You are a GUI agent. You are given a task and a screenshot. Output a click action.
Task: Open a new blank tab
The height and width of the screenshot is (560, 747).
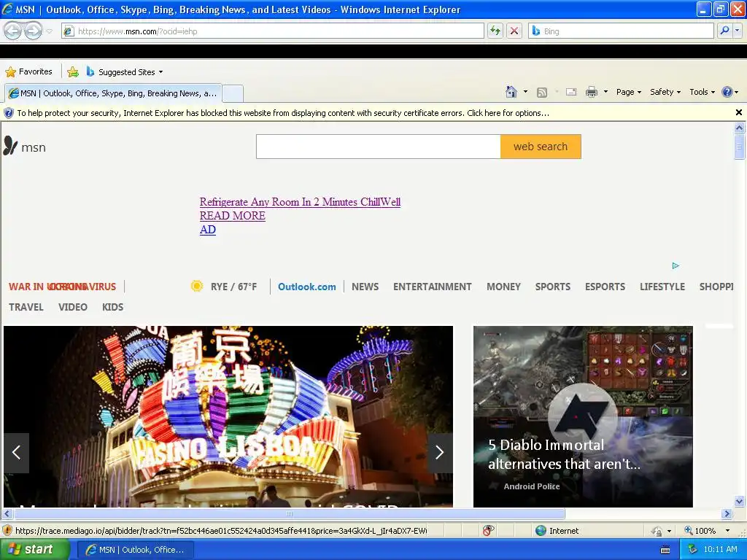(x=233, y=93)
